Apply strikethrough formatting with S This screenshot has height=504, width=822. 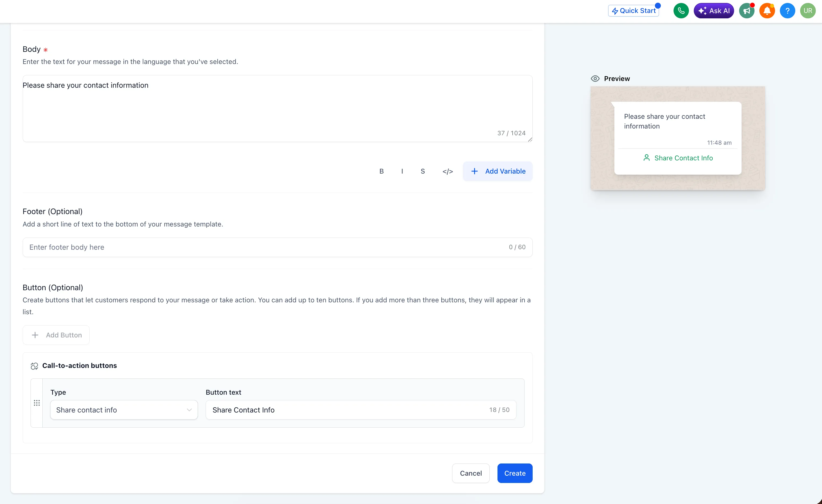pyautogui.click(x=423, y=171)
